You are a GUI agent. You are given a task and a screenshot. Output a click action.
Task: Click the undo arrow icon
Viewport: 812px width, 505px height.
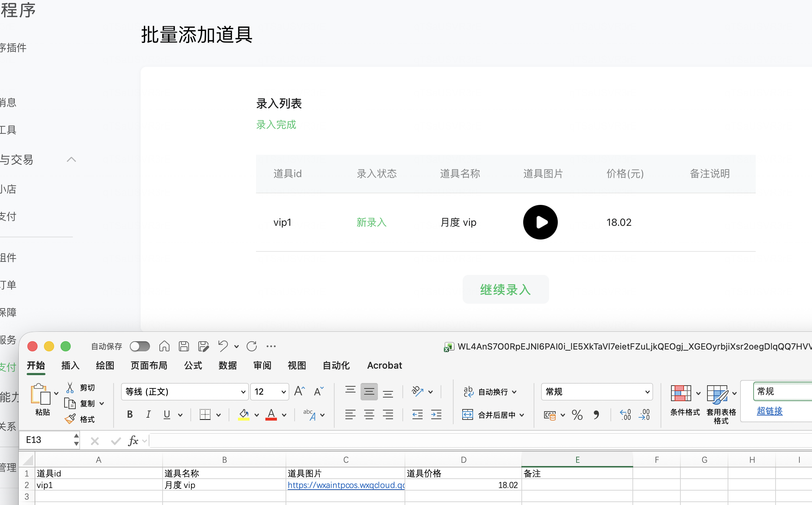pyautogui.click(x=223, y=346)
